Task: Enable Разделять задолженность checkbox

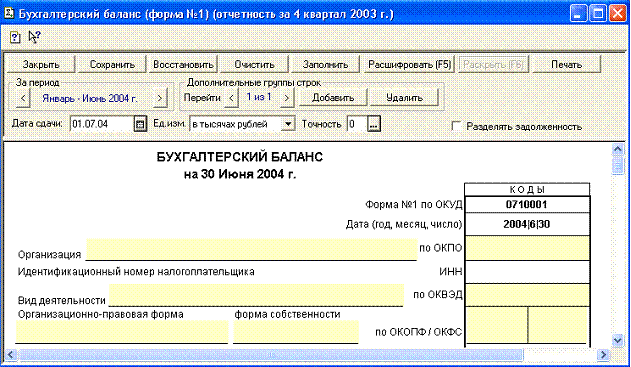Action: click(456, 126)
